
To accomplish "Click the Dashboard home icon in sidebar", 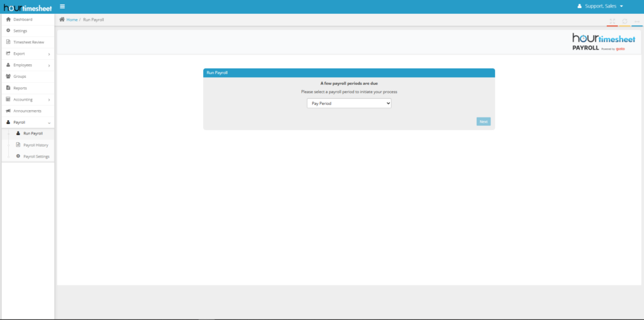I will coord(8,19).
